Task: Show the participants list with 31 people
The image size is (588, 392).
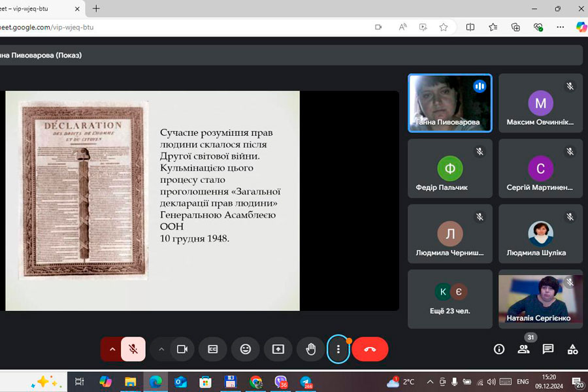Action: (523, 349)
